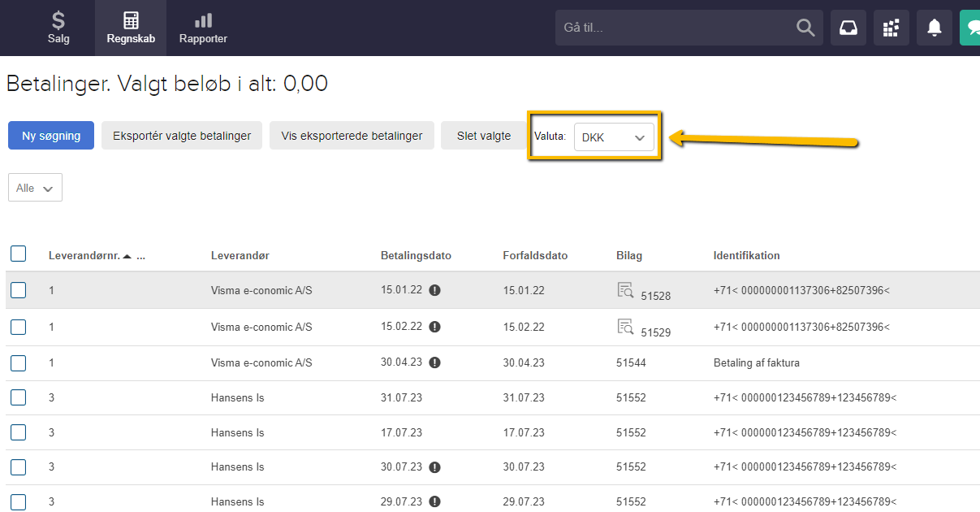Check the row with bilag 51544
This screenshot has height=512, width=980.
[x=19, y=363]
